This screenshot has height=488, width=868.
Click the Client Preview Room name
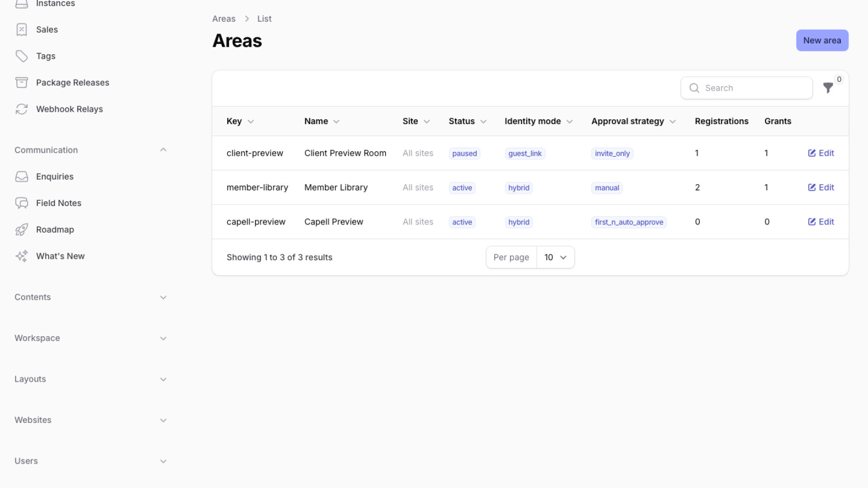346,153
